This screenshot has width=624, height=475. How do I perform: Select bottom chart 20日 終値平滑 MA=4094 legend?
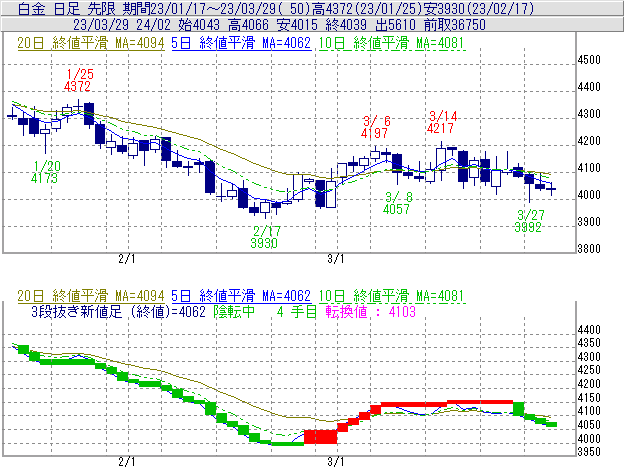coord(91,296)
